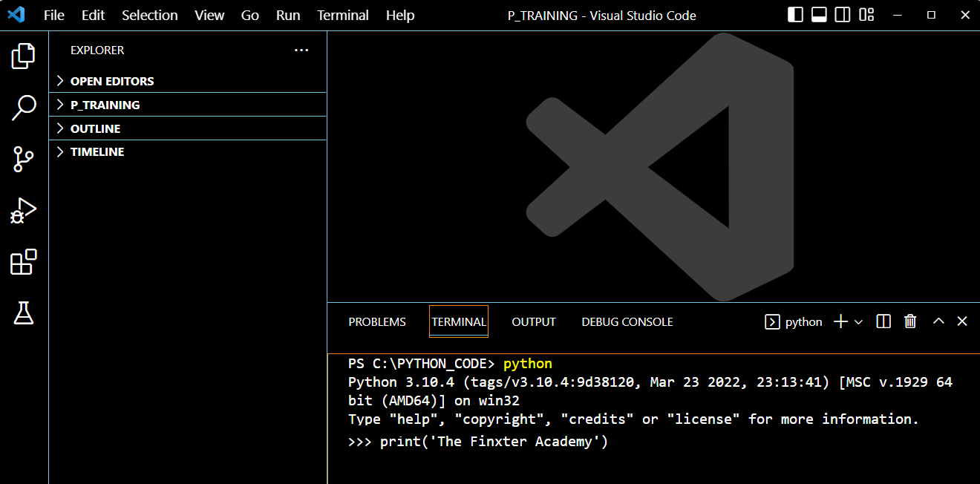Toggle the primary sidebar visibility
Screen dimensions: 980x484
794,14
